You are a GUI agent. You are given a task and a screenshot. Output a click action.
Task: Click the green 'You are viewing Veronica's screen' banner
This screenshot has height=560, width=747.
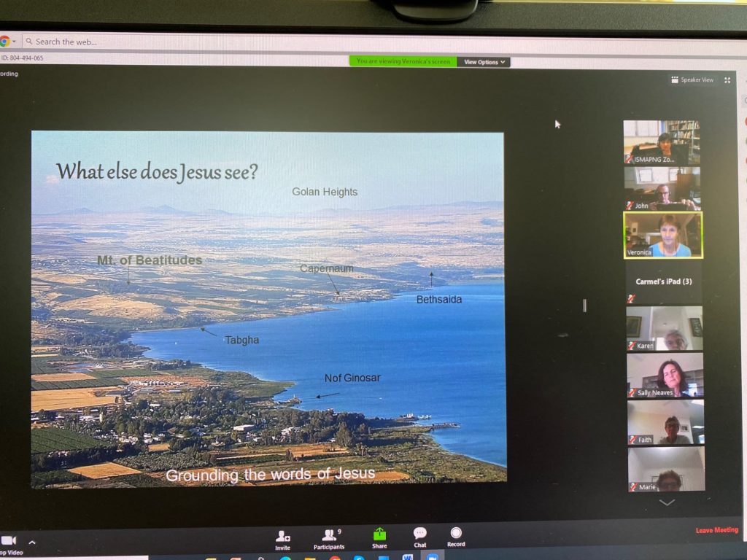(403, 61)
